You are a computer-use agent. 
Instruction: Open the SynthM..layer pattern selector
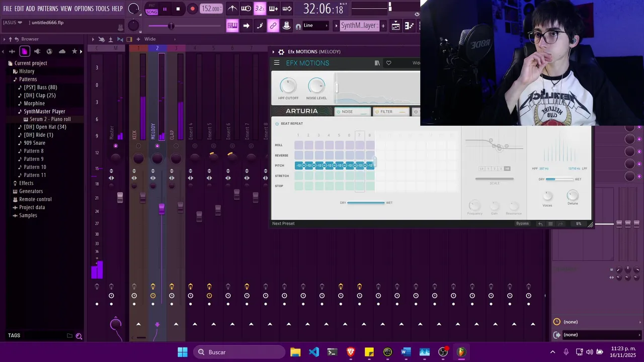pyautogui.click(x=359, y=26)
